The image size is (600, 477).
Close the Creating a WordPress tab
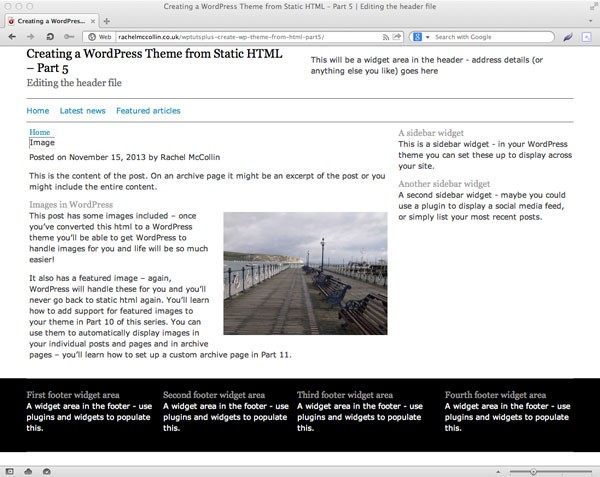(x=92, y=21)
